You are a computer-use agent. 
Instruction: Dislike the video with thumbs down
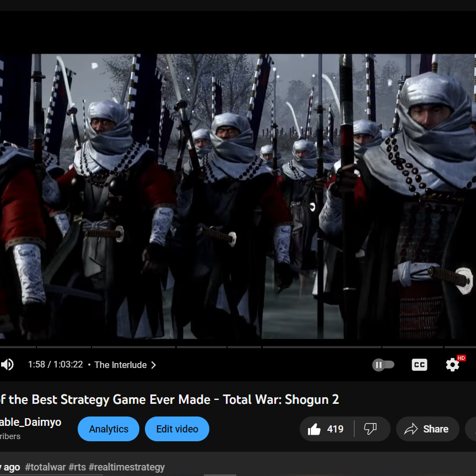tap(370, 429)
